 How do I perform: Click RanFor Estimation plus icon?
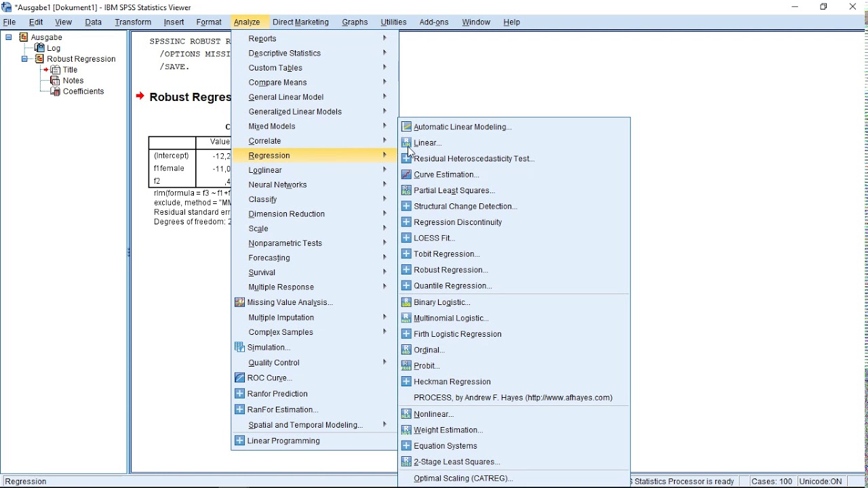tap(239, 410)
